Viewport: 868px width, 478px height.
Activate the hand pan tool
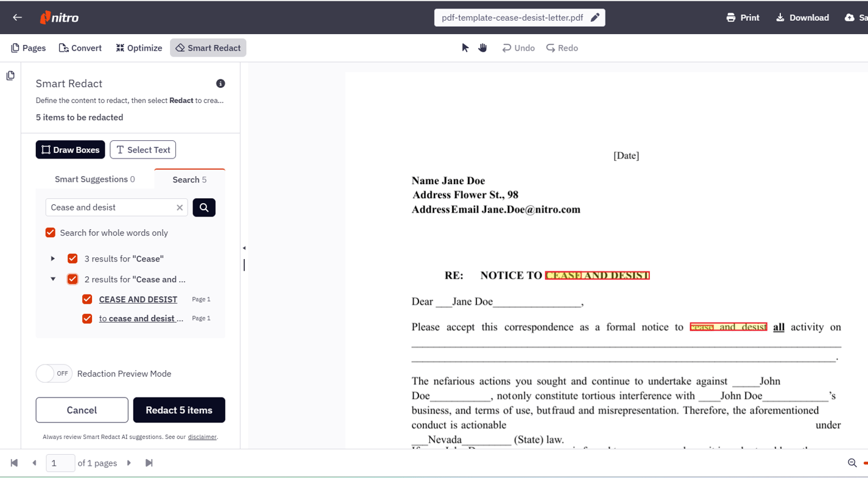point(482,48)
